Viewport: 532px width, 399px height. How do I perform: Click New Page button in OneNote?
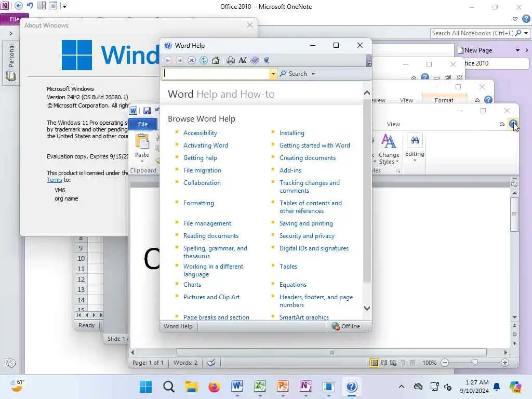point(475,50)
